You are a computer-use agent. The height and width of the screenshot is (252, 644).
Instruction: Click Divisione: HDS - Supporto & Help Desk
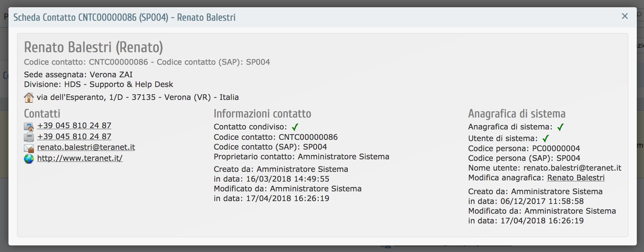tap(99, 84)
